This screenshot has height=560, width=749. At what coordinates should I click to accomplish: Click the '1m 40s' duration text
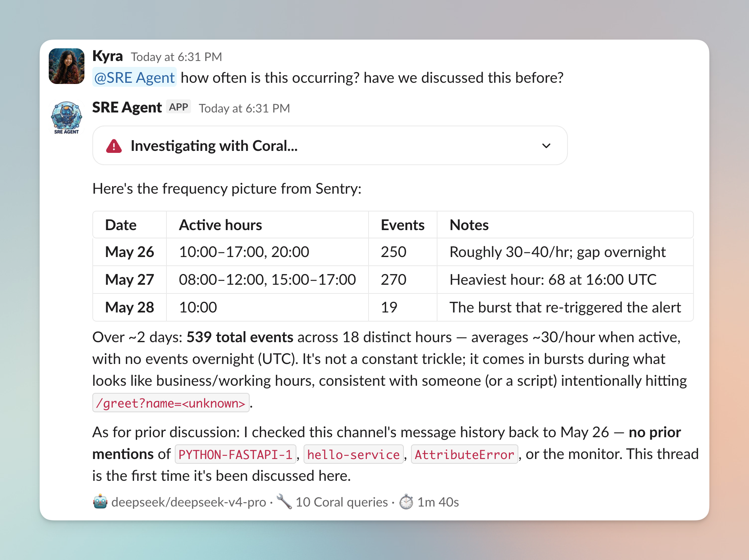[438, 502]
